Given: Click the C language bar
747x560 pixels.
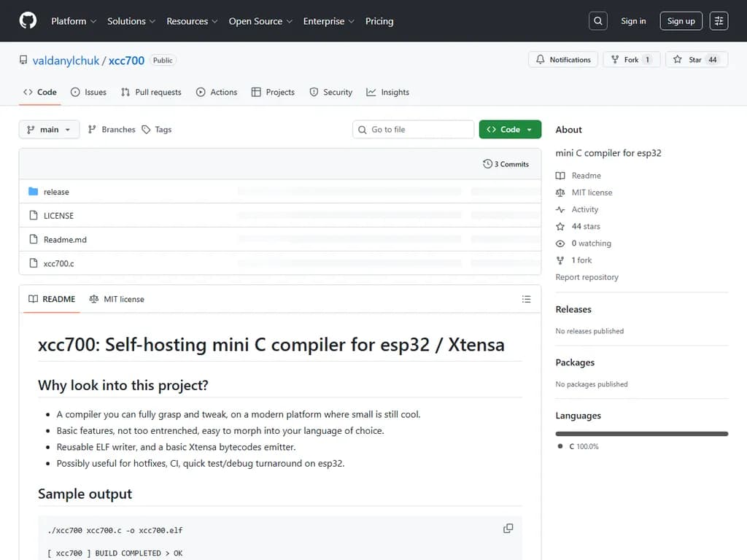Looking at the screenshot, I should click(x=641, y=434).
